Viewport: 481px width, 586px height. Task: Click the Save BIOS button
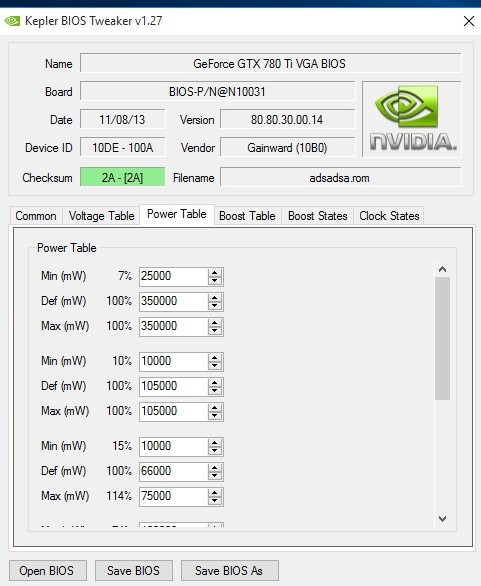click(x=133, y=571)
